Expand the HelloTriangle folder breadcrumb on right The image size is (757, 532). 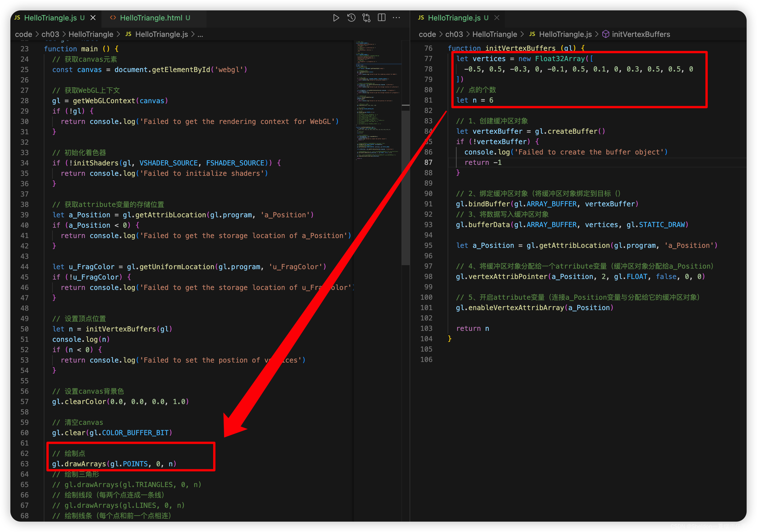[494, 34]
